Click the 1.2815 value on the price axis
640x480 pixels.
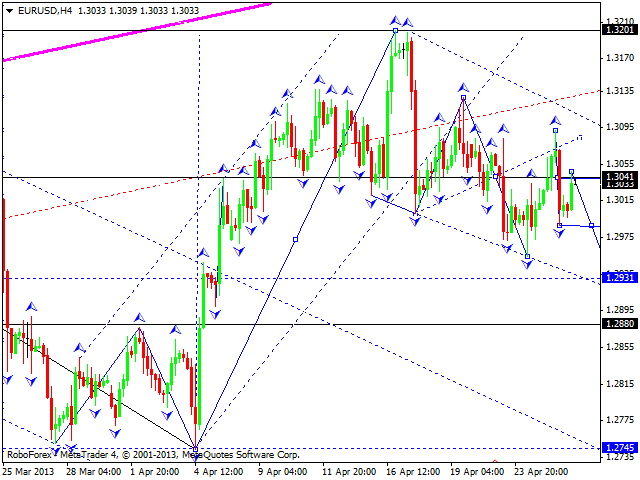(621, 384)
